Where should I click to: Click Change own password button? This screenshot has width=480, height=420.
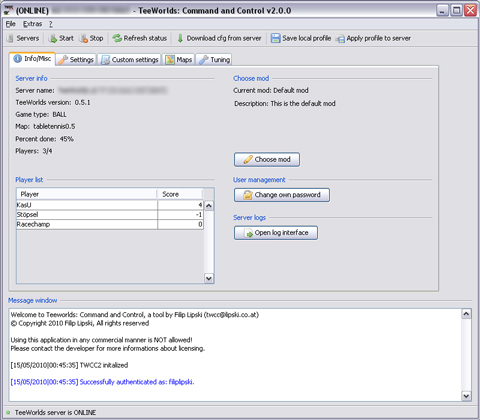[282, 195]
